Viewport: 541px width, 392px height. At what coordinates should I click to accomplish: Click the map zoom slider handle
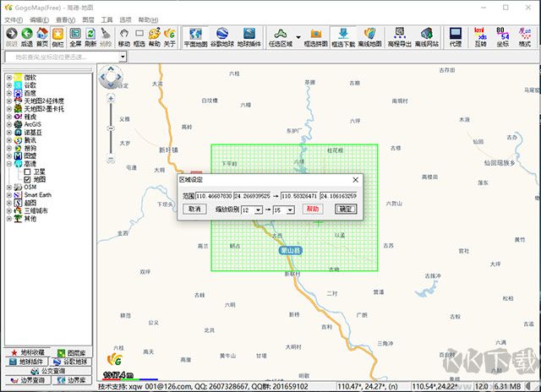(111, 129)
